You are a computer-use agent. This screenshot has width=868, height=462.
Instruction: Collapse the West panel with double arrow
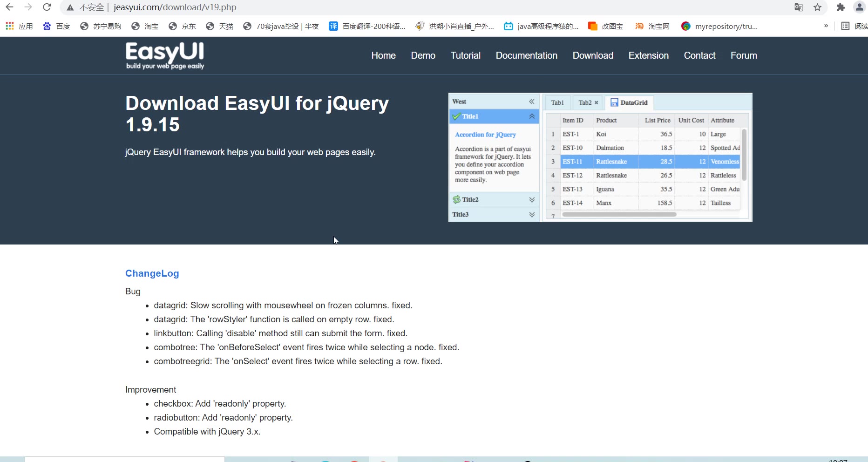point(531,102)
